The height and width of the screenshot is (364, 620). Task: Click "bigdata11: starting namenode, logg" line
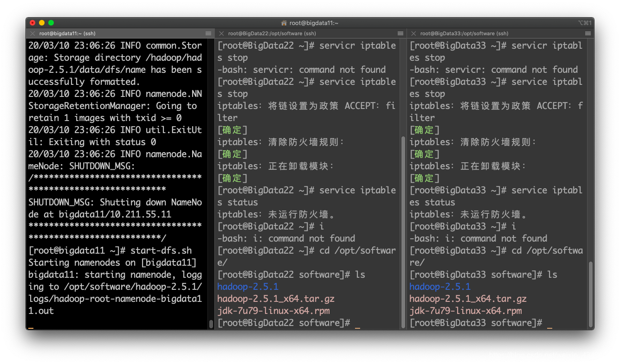pyautogui.click(x=115, y=275)
